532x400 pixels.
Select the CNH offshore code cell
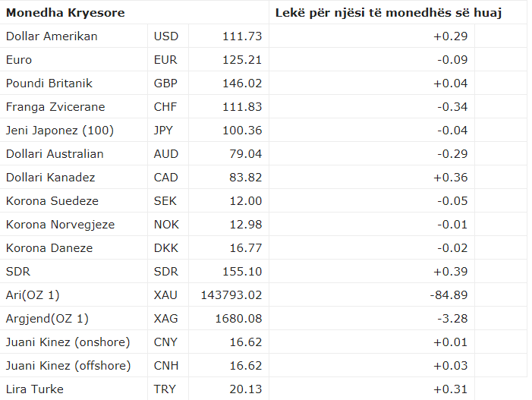click(x=166, y=366)
